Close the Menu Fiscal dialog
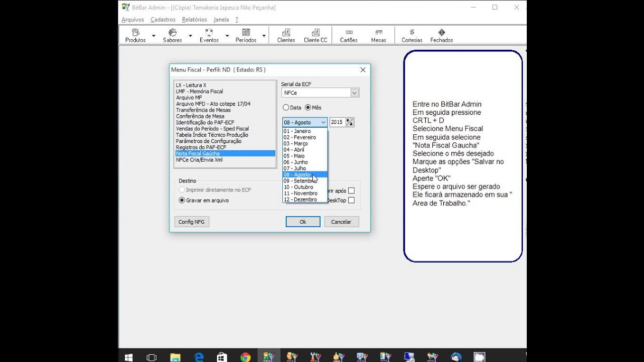The image size is (644, 362). point(363,70)
